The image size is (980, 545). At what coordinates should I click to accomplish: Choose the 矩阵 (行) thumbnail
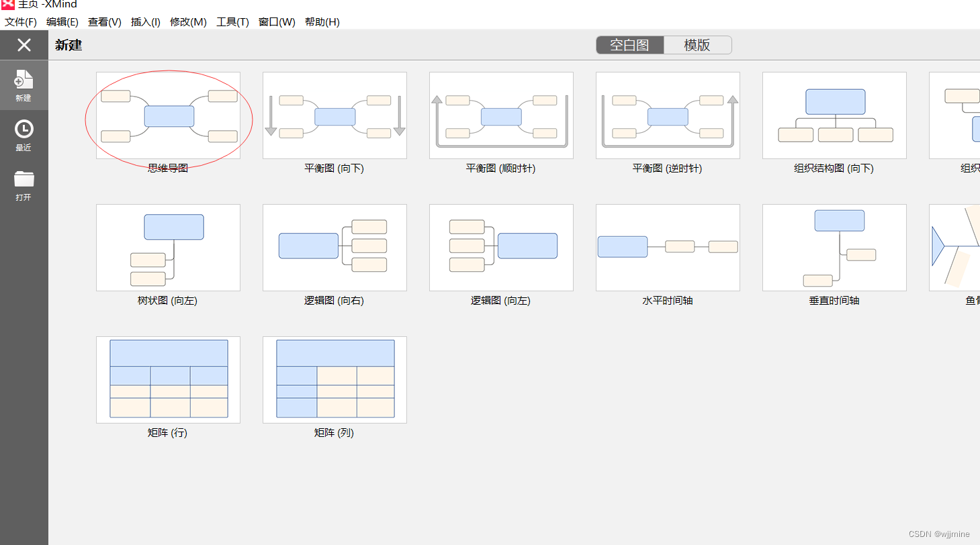point(168,380)
